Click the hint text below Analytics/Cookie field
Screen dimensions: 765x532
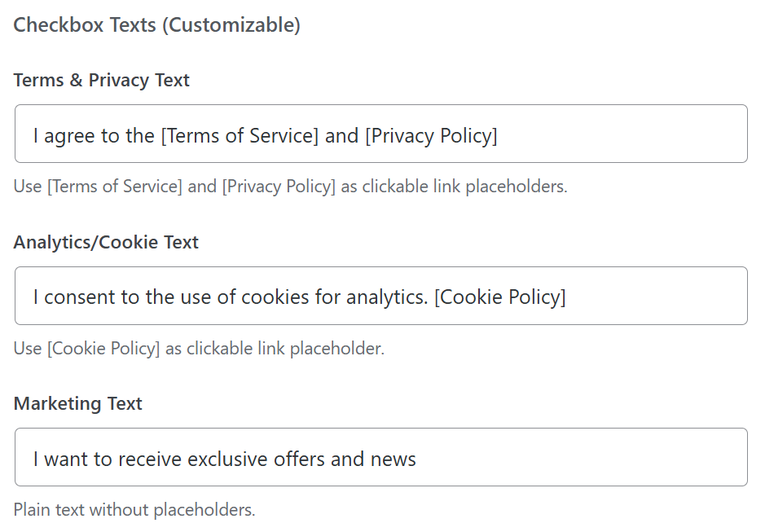point(199,349)
